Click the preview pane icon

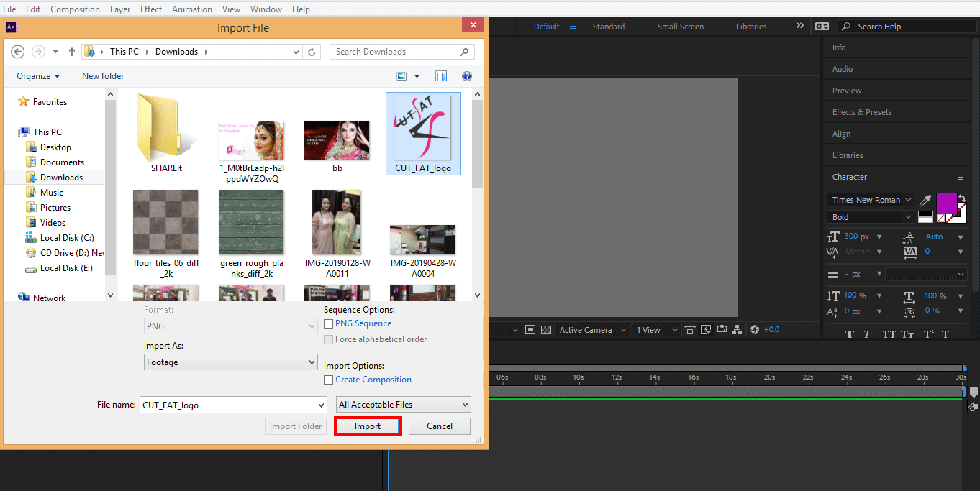[441, 76]
